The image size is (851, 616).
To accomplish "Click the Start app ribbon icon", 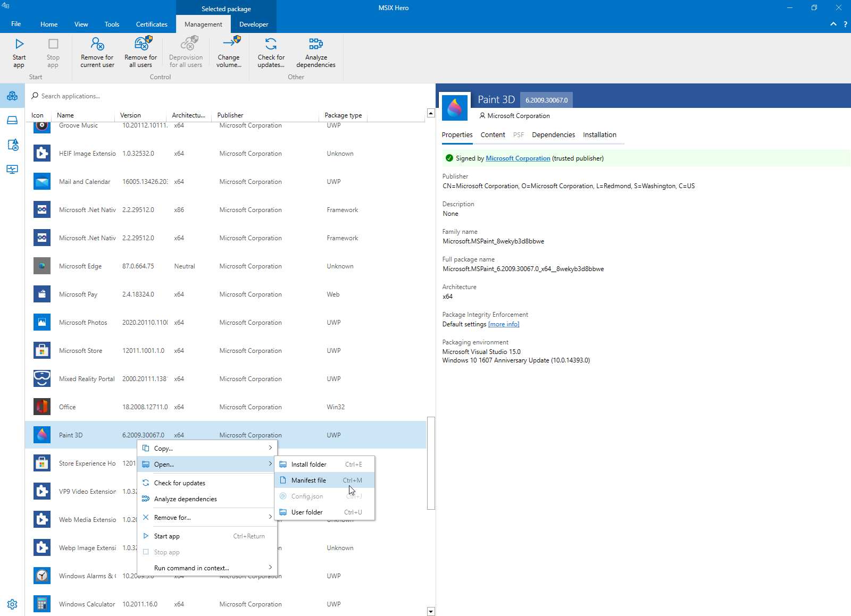I will click(19, 44).
